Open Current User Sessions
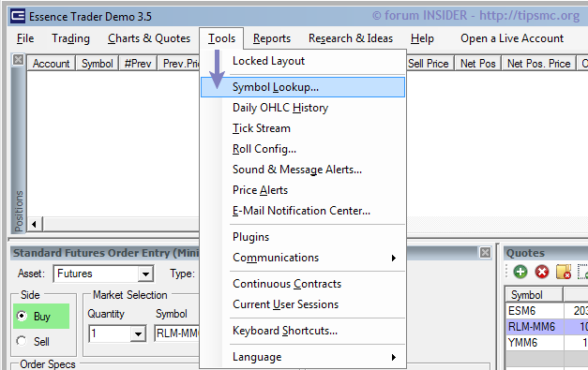This screenshot has width=588, height=370. click(x=303, y=304)
